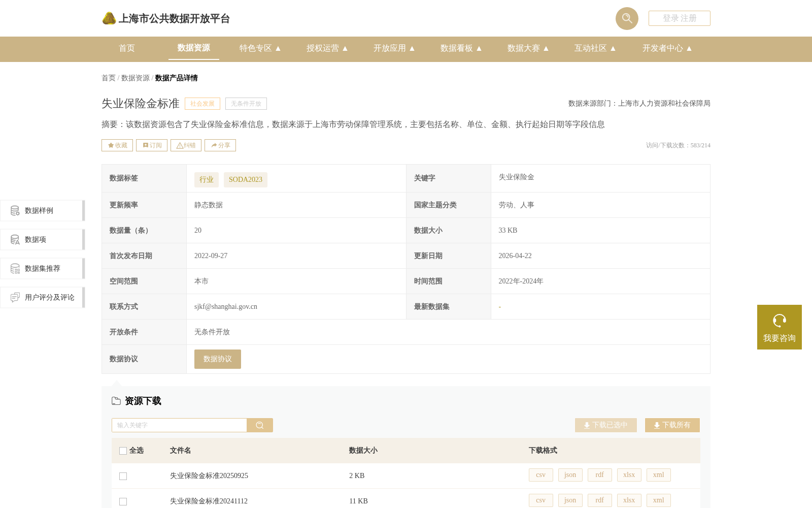Click 首页 in the breadcrumb

click(x=109, y=78)
